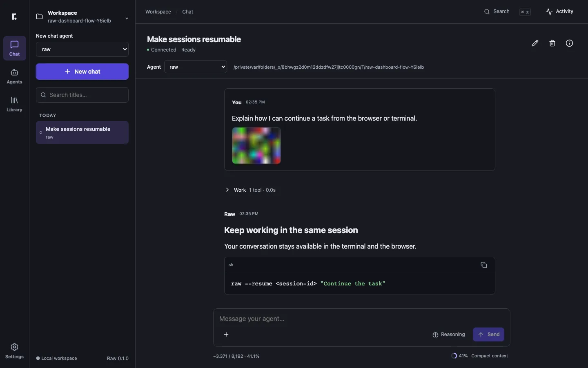Screen dimensions: 588x368
Task: Open Settings from the sidebar
Action: click(x=15, y=351)
